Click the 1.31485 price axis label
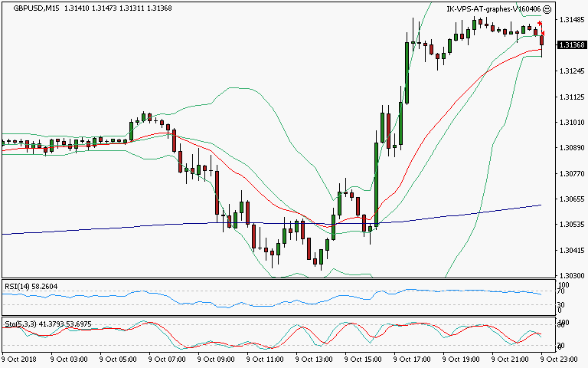 point(571,20)
